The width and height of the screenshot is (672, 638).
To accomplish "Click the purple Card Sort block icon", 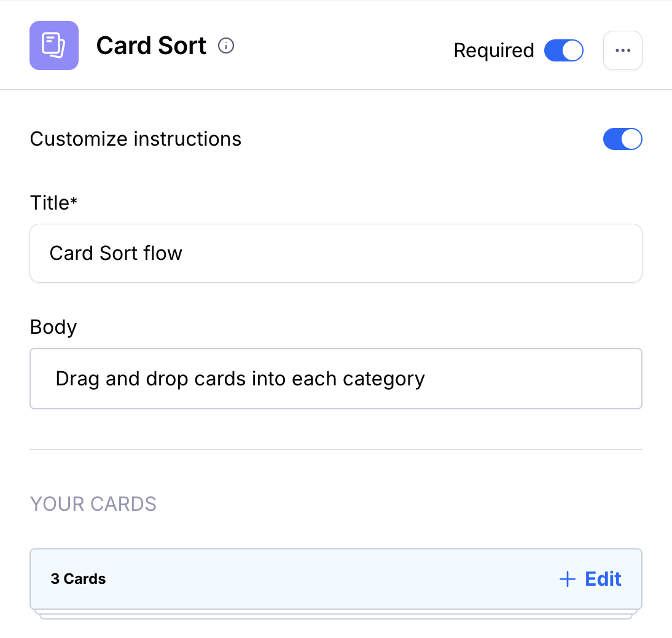I will 54,45.
